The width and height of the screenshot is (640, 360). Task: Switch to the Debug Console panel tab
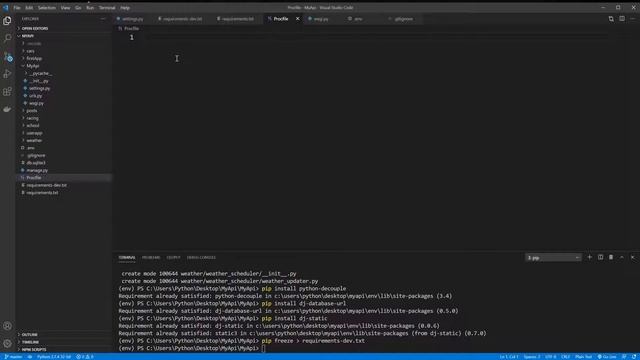point(201,258)
